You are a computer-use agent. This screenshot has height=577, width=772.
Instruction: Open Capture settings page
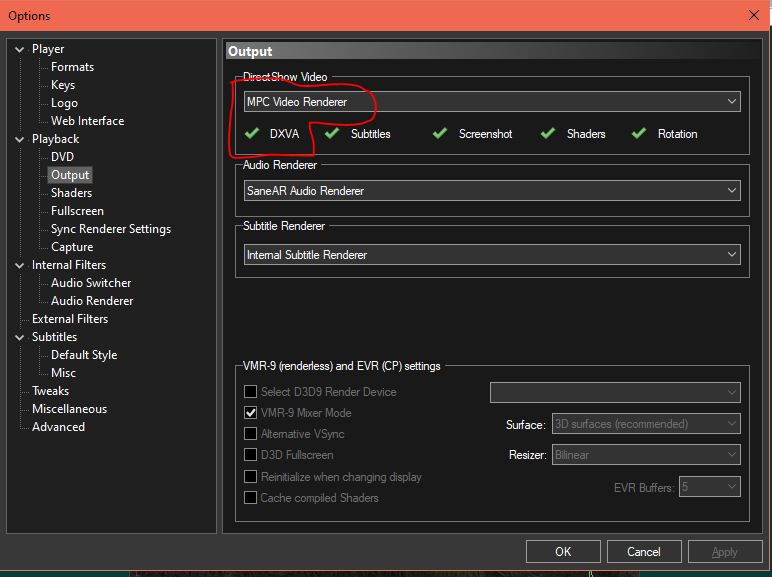pyautogui.click(x=72, y=247)
